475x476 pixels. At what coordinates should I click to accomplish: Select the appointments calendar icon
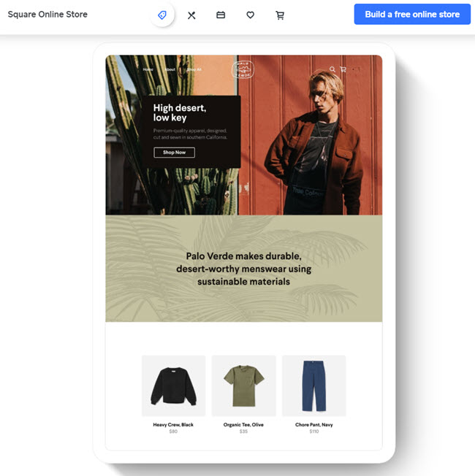(x=221, y=15)
